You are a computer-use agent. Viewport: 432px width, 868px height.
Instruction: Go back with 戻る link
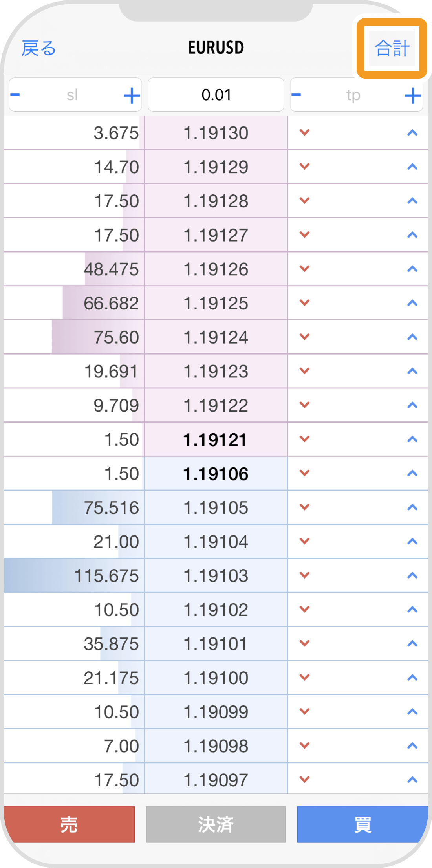pos(38,48)
